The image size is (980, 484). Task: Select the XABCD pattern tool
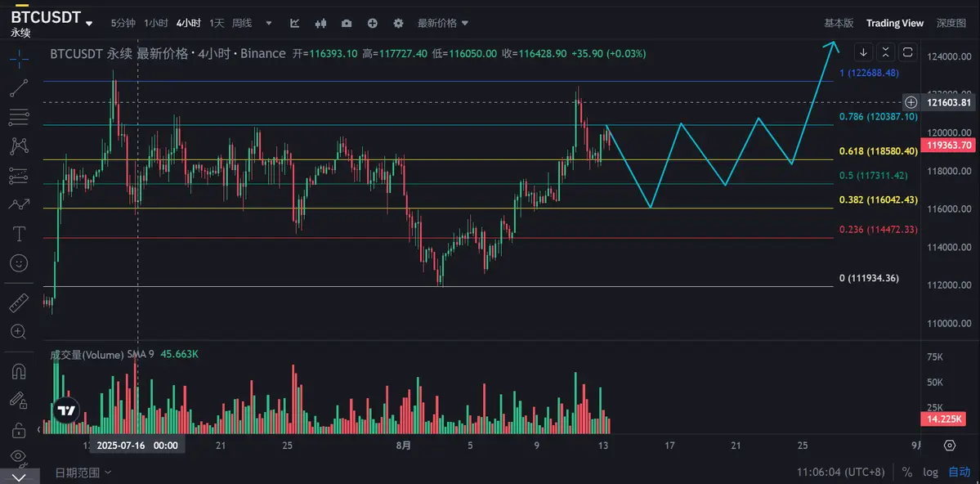[19, 146]
